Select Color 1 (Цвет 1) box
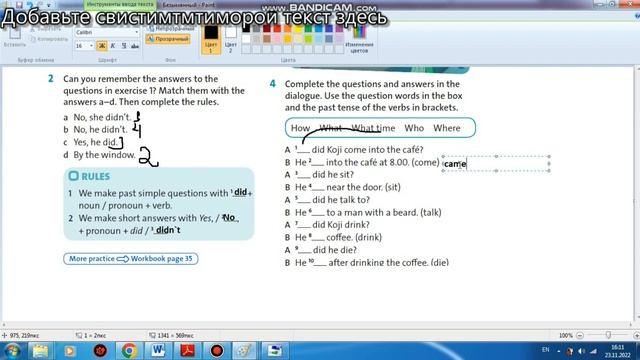The width and height of the screenshot is (640, 360). pyautogui.click(x=211, y=40)
